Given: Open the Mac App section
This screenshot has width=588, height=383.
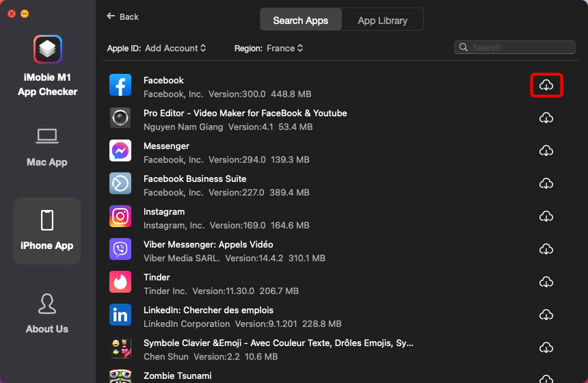Looking at the screenshot, I should 47,148.
